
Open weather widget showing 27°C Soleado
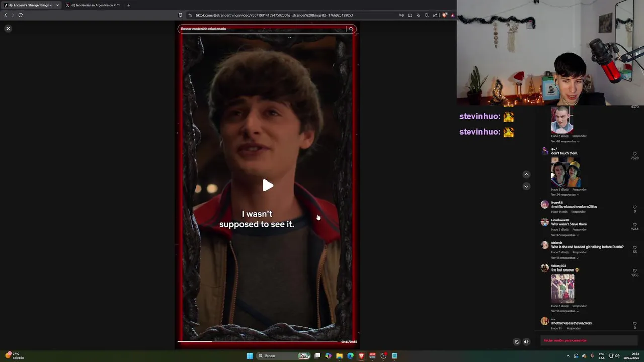pyautogui.click(x=15, y=356)
